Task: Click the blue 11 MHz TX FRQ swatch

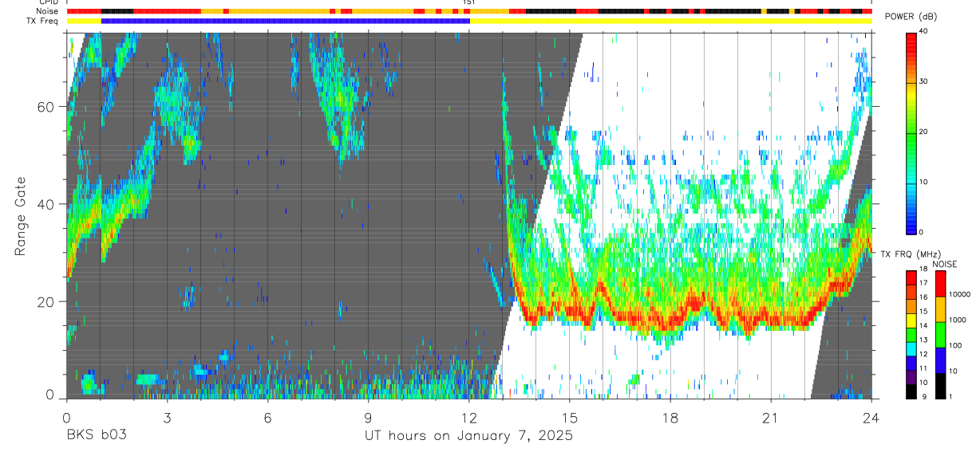Action: (911, 364)
